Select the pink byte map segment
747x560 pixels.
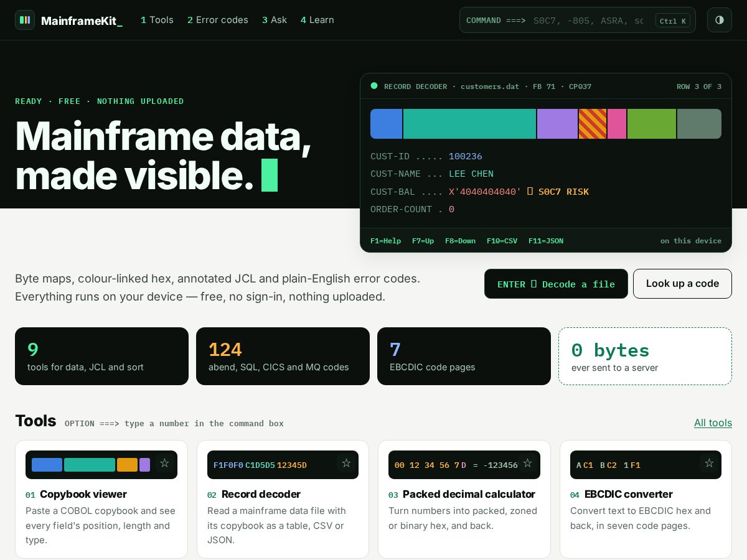617,124
